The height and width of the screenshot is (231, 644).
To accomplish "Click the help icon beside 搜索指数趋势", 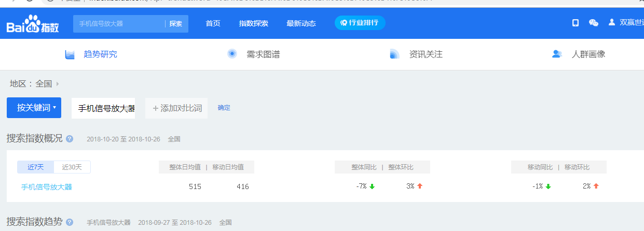I will [70, 222].
